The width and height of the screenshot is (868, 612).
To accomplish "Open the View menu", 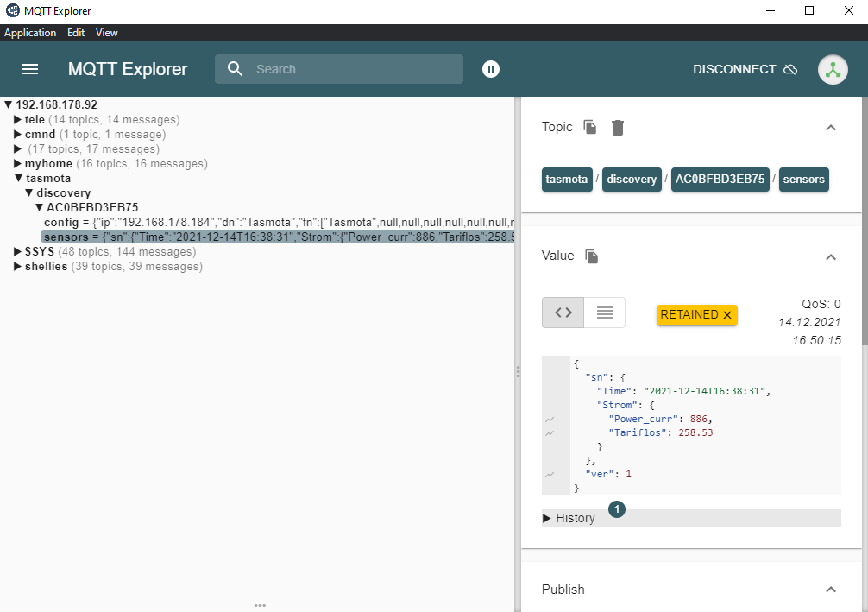I will [x=107, y=33].
